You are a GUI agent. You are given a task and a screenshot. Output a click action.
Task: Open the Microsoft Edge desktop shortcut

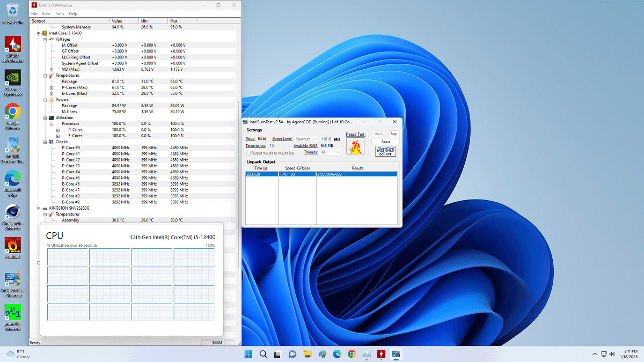[13, 184]
